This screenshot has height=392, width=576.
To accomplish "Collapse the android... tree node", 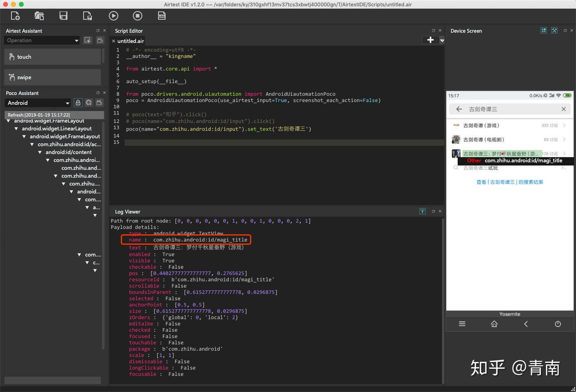I will click(71, 192).
